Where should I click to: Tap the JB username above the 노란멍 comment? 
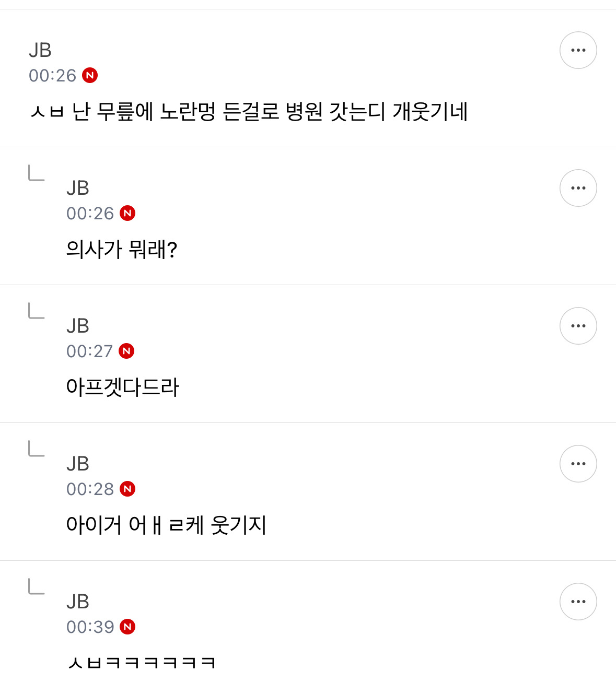(x=40, y=50)
